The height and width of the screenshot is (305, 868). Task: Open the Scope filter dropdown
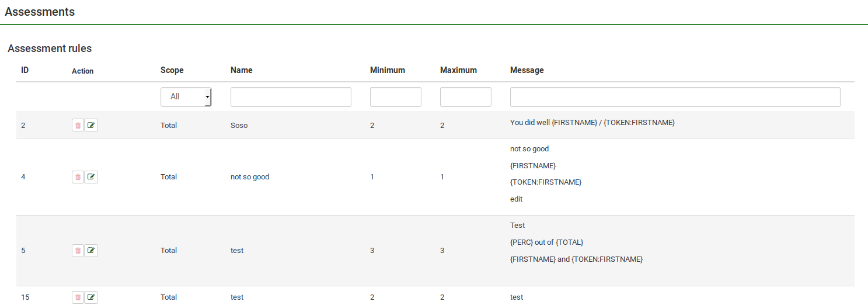pyautogui.click(x=186, y=97)
